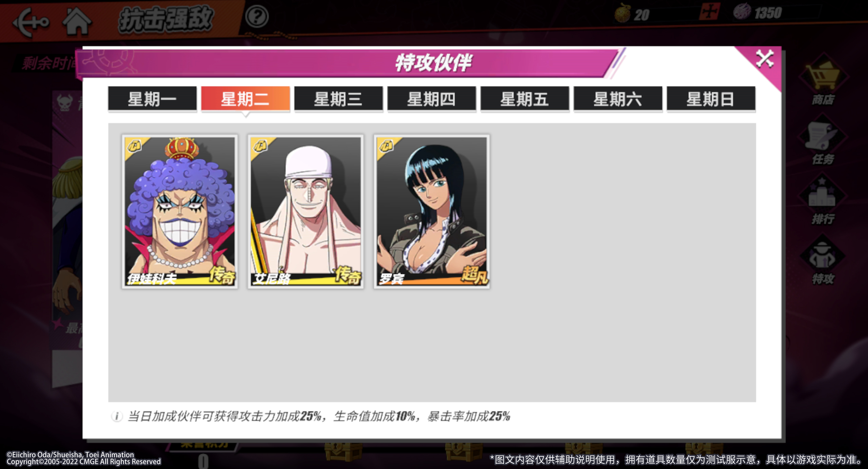The width and height of the screenshot is (868, 469).
Task: Open the question mark help icon
Action: (x=257, y=16)
